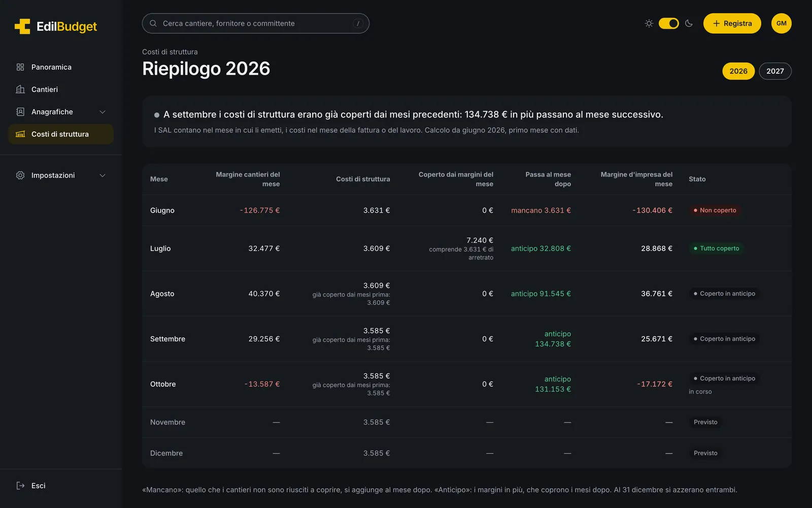The height and width of the screenshot is (508, 812).
Task: Click the Previsto badge in Dicembre row
Action: point(705,453)
